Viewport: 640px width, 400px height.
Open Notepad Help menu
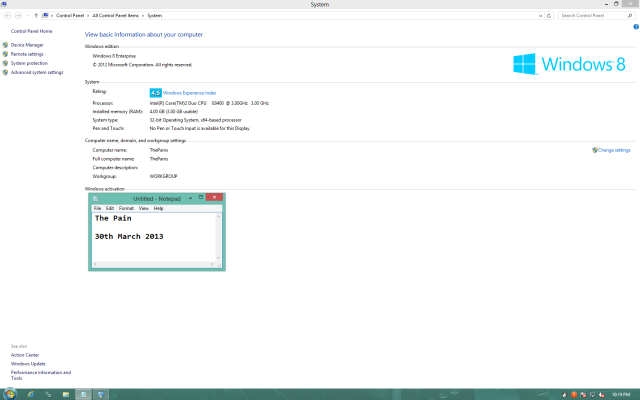(158, 208)
